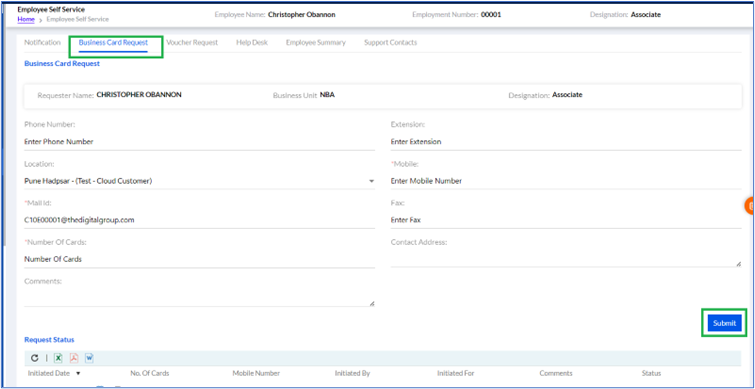
Task: Click the Comments column header
Action: [556, 374]
